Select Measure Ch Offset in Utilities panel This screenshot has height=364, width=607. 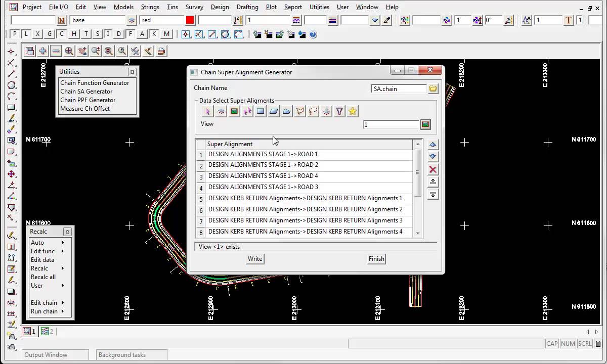point(85,109)
